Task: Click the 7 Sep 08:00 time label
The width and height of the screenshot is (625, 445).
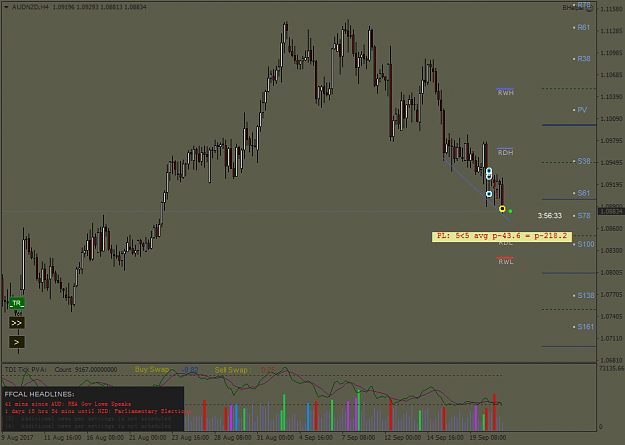Action: [x=358, y=438]
